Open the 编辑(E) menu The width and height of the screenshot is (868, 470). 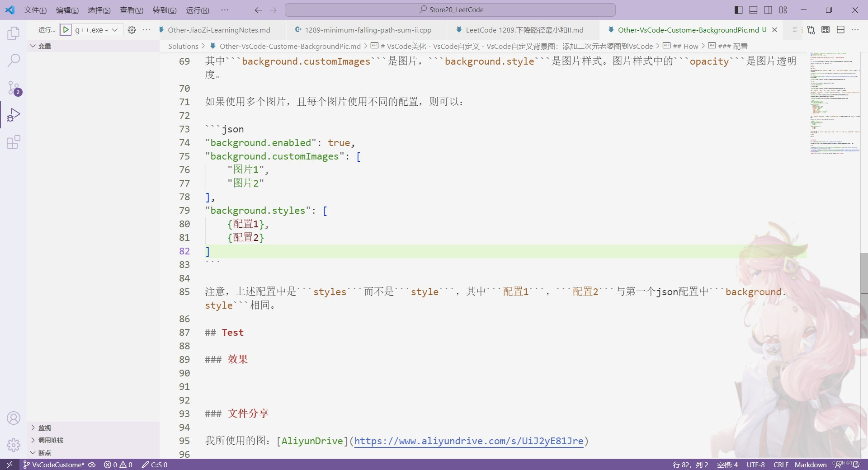click(x=67, y=10)
